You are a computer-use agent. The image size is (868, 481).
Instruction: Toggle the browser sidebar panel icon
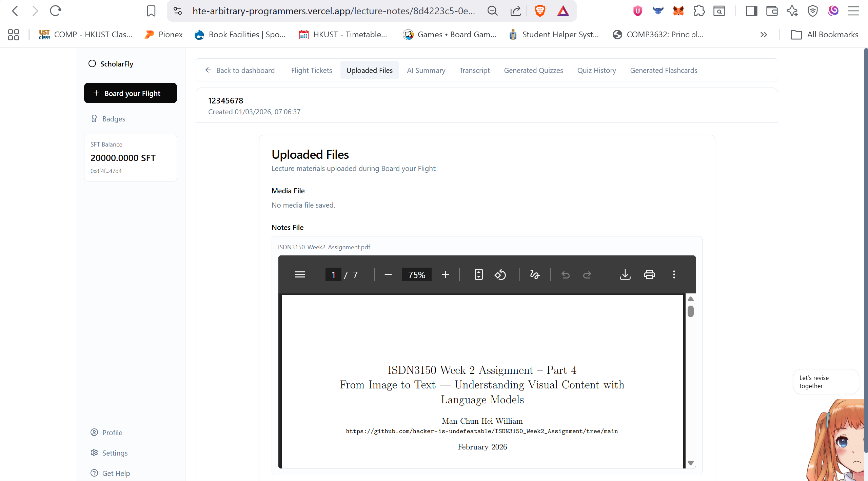coord(751,11)
